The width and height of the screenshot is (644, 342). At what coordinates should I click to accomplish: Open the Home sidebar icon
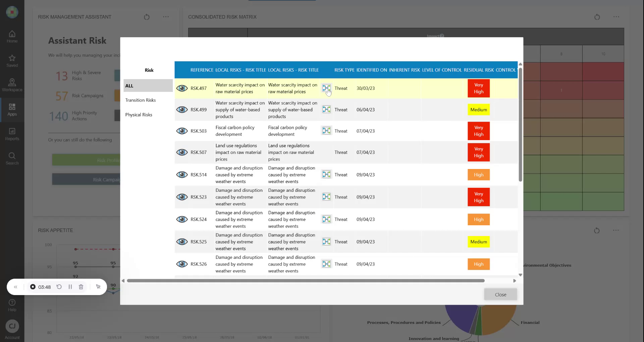(x=12, y=36)
